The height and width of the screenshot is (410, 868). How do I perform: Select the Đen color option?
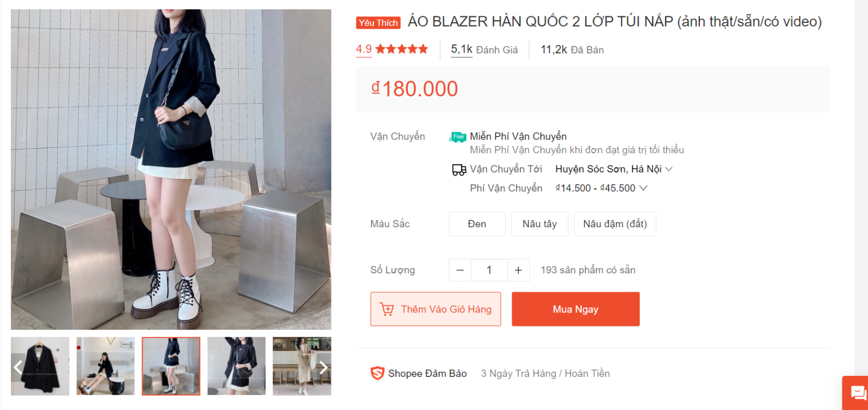[x=477, y=224]
